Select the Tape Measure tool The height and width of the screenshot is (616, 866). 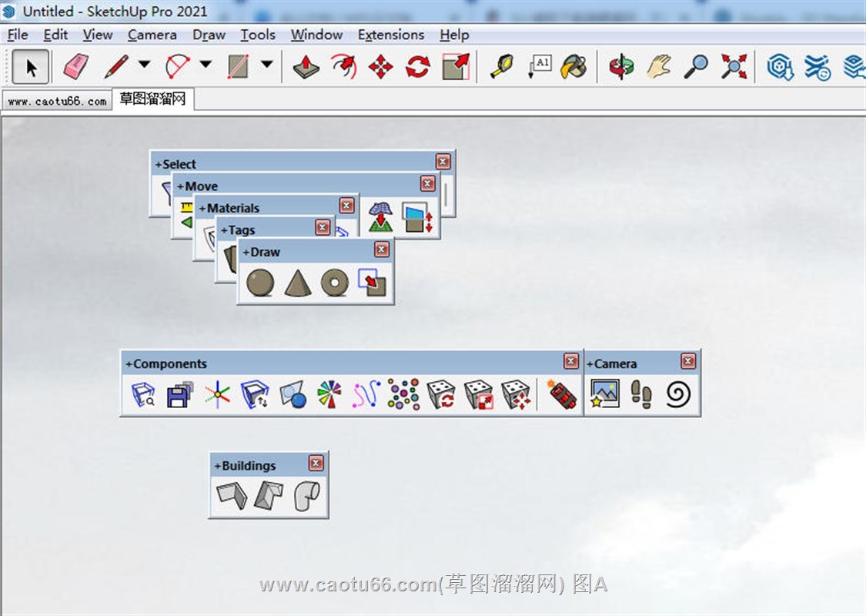[x=502, y=67]
